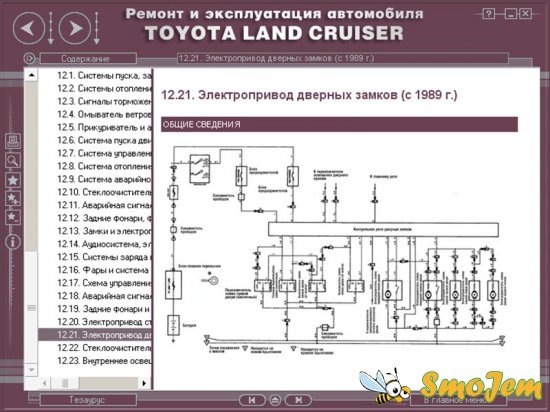Select 12.10. Стеклоочиститель entry
The width and height of the screenshot is (550, 412).
[x=104, y=192]
